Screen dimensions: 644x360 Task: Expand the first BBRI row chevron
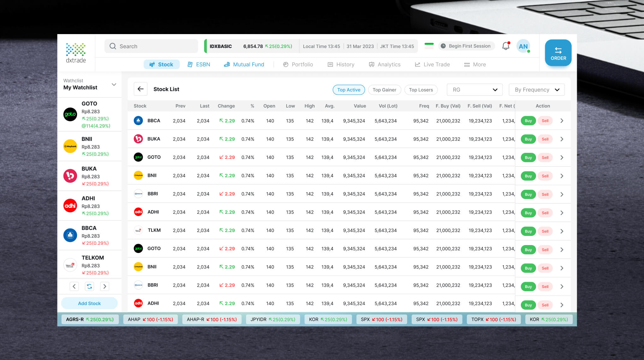562,194
